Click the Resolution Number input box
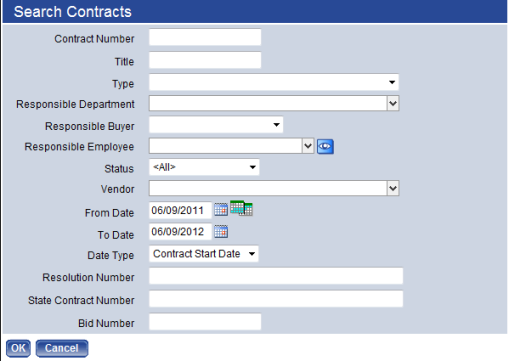The image size is (509, 361). (276, 276)
